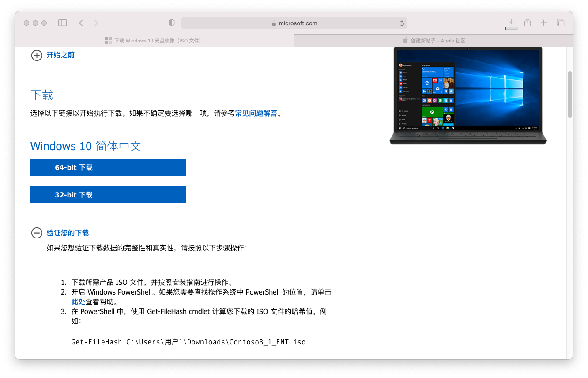Click the 验证您的下载 heading link
This screenshot has width=588, height=378.
pyautogui.click(x=68, y=233)
